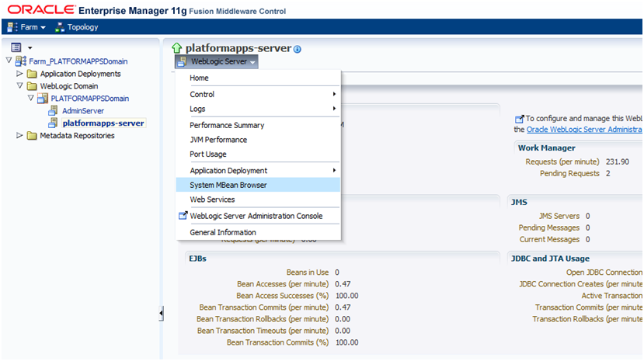Select Farm_PLATFORMAPPSDomain in the tree

(x=78, y=61)
